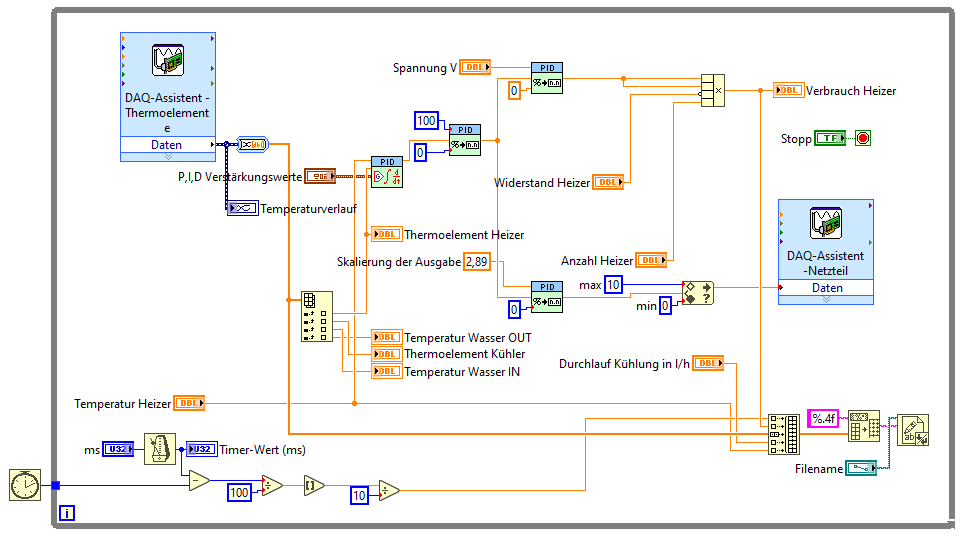Select the Verbrauch Heizer indicator terminal
Image resolution: width=970 pixels, height=546 pixels.
pyautogui.click(x=788, y=90)
